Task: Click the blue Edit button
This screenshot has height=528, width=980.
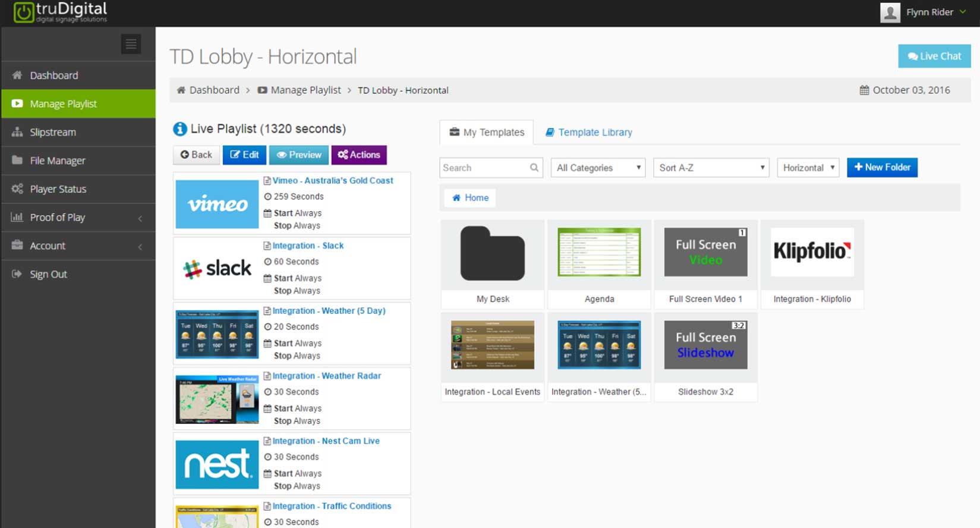Action: click(x=244, y=155)
